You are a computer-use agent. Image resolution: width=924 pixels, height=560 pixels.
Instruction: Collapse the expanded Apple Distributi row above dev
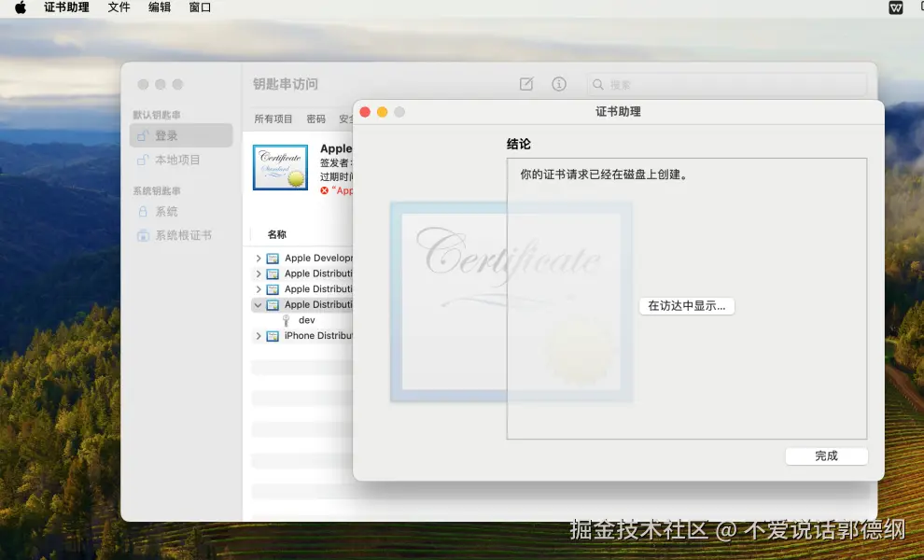click(x=259, y=305)
